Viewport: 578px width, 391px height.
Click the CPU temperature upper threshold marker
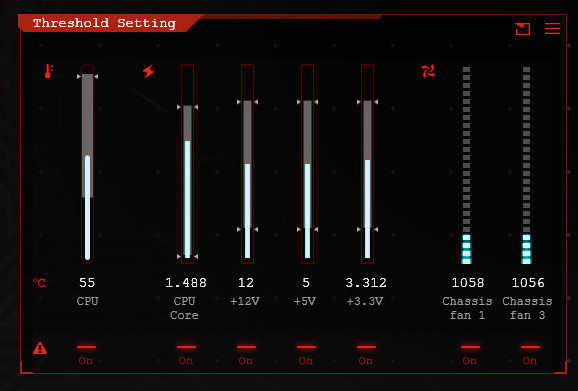pos(87,76)
